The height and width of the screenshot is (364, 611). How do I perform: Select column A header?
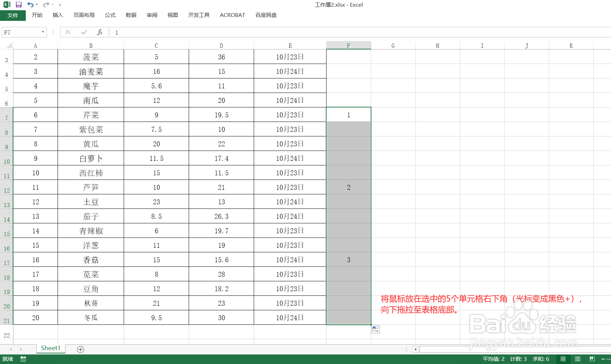point(35,46)
